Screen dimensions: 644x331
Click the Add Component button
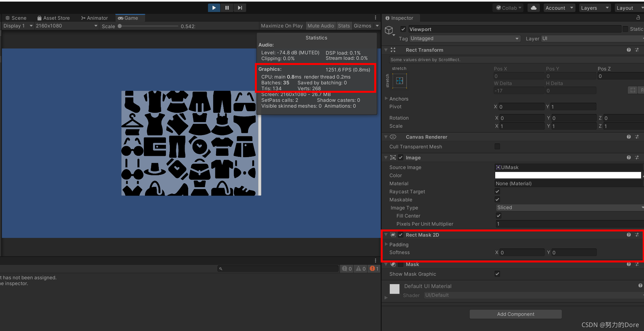click(x=515, y=314)
